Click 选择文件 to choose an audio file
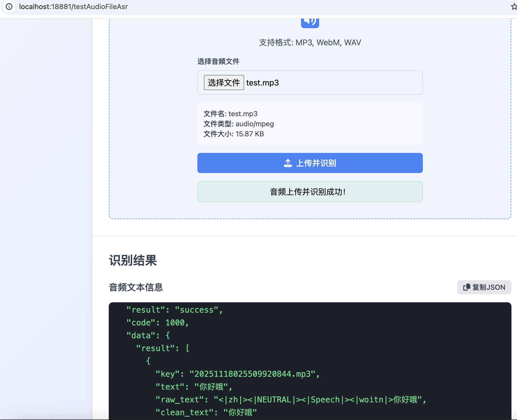This screenshot has height=420, width=517. tap(224, 82)
